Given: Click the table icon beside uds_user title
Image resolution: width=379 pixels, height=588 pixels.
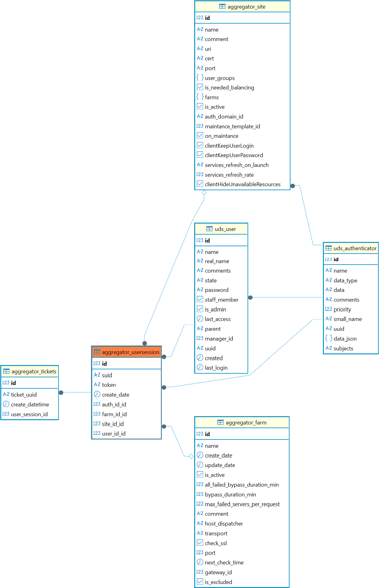Looking at the screenshot, I should (209, 229).
